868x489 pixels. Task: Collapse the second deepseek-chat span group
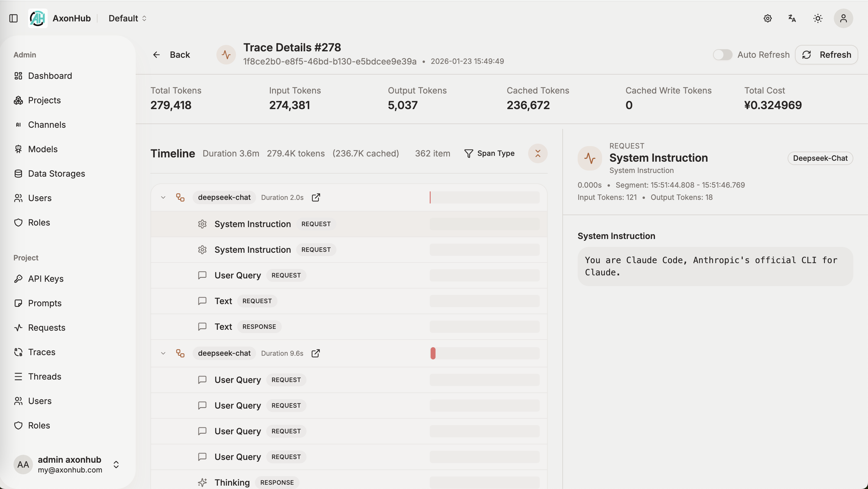(x=163, y=353)
